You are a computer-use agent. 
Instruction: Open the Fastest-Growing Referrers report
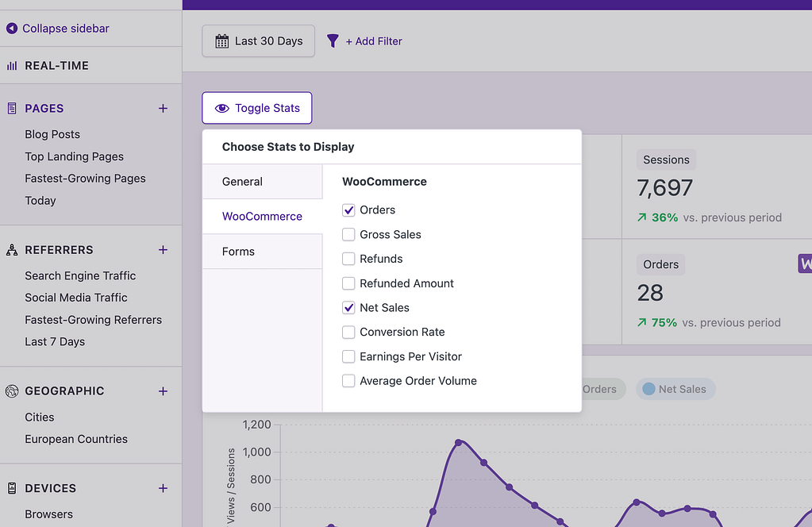click(x=94, y=319)
